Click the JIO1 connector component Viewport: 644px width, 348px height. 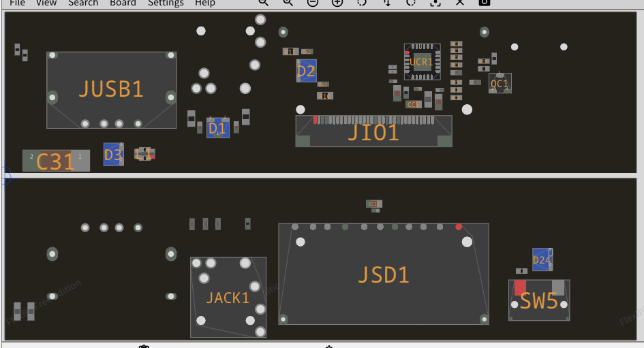[373, 131]
